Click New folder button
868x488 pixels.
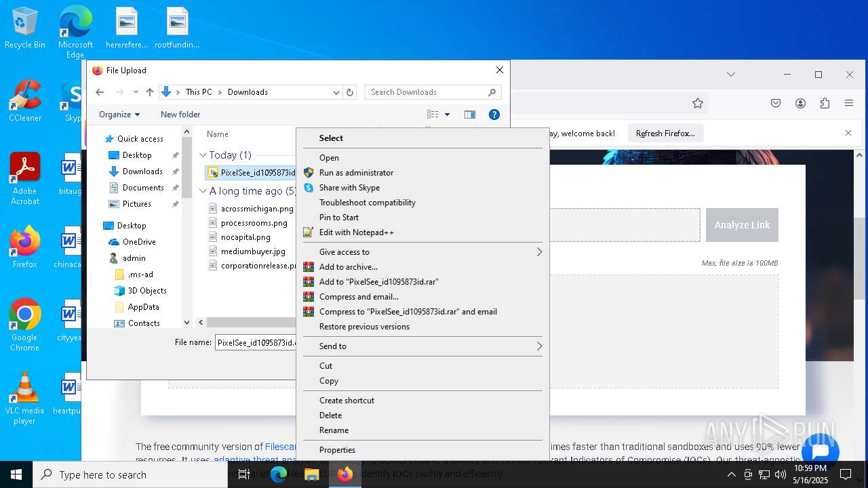click(x=180, y=115)
